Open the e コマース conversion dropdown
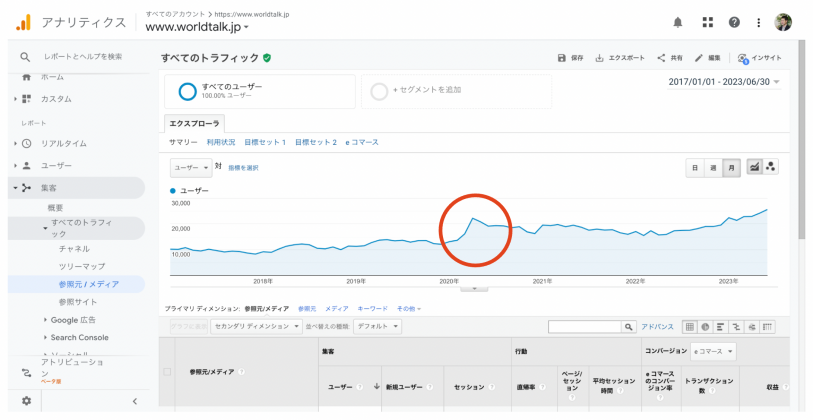The height and width of the screenshot is (420, 813). 713,352
